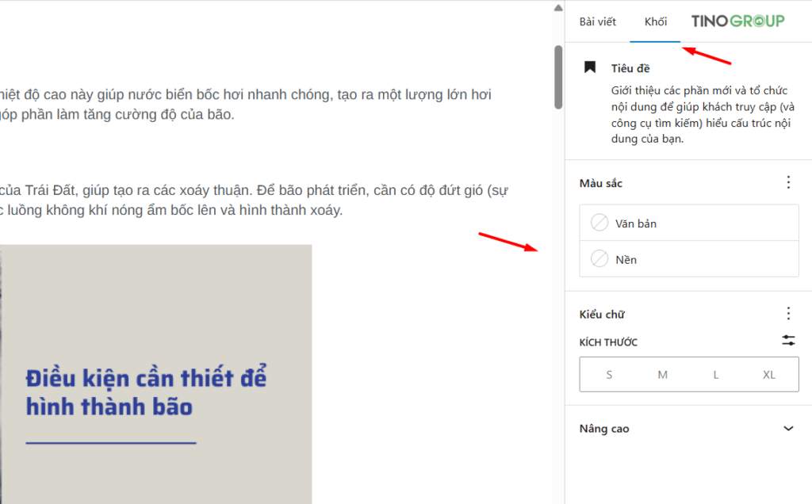Screen dimensions: 812x504
Task: Click the Màu sắc section heading
Action: (x=601, y=183)
